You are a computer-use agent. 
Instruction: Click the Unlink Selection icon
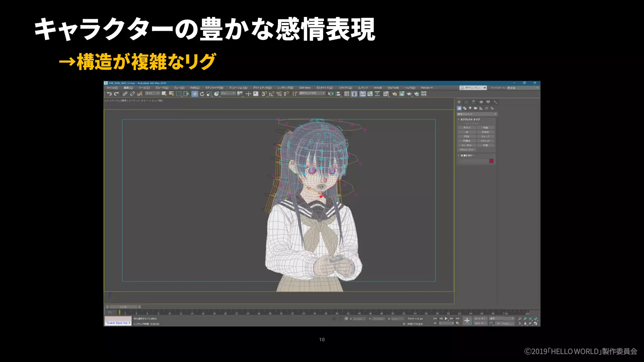(132, 94)
